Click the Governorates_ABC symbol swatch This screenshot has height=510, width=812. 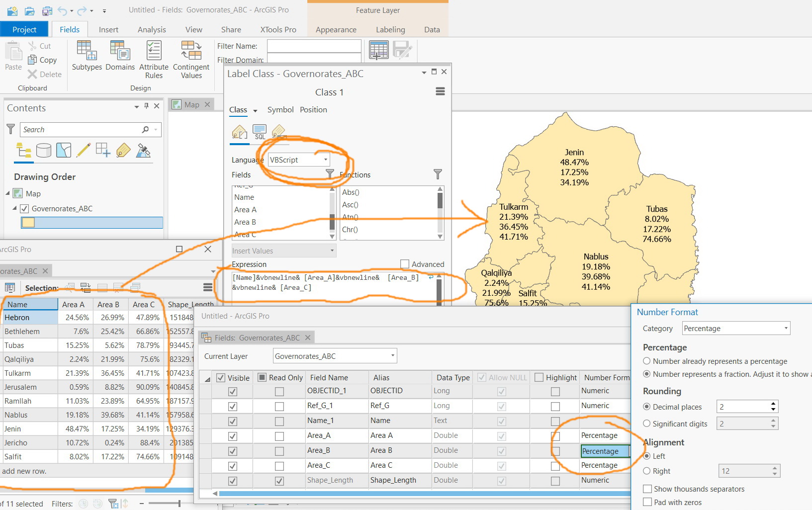(28, 222)
